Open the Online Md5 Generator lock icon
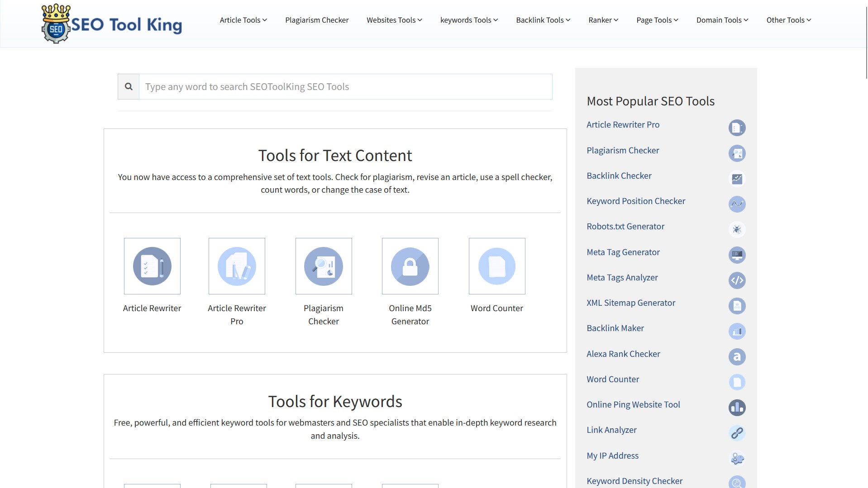The image size is (868, 488). tap(410, 266)
